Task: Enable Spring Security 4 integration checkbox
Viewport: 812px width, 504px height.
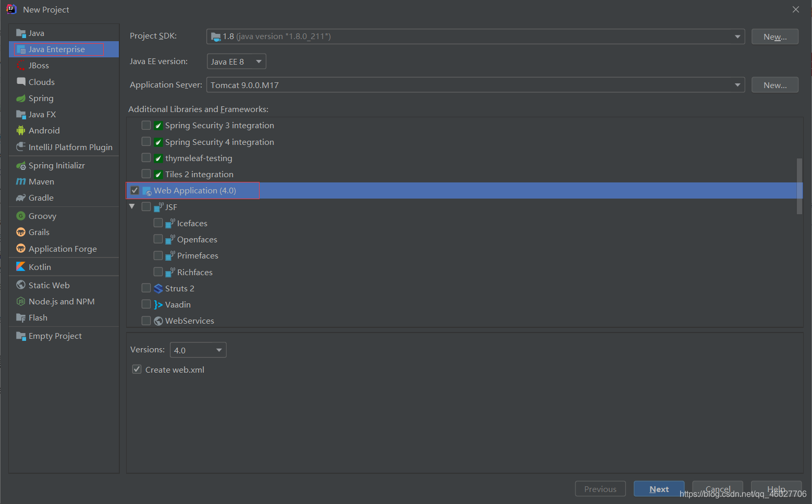Action: click(x=146, y=142)
